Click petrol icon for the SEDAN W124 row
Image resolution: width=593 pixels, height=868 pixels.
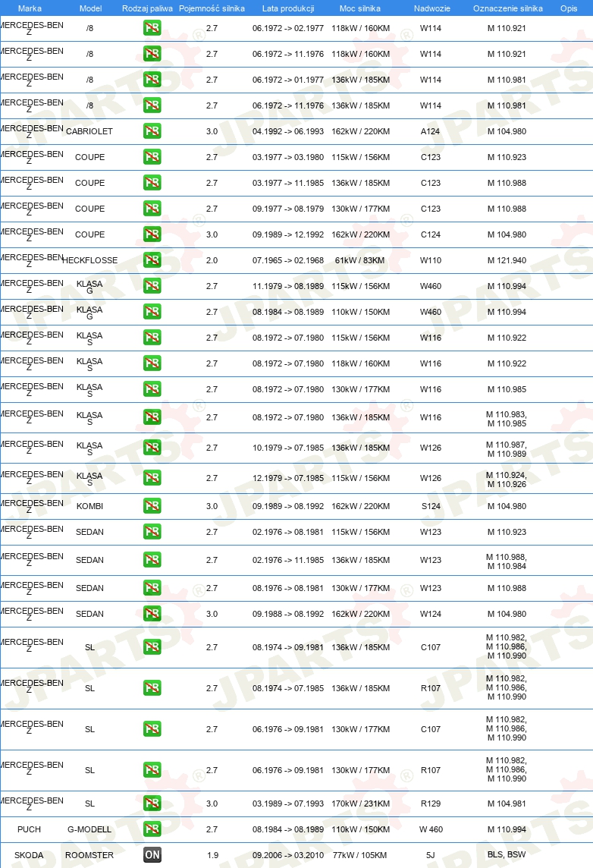point(152,614)
